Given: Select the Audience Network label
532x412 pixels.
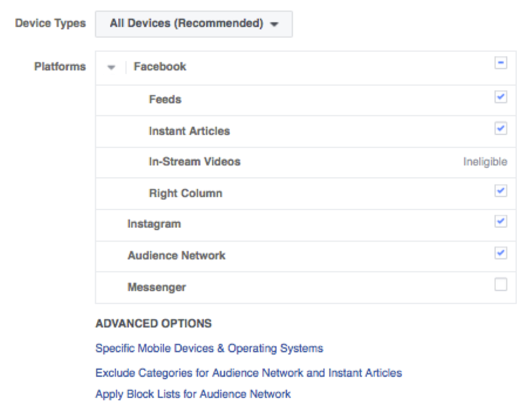Looking at the screenshot, I should [x=176, y=256].
